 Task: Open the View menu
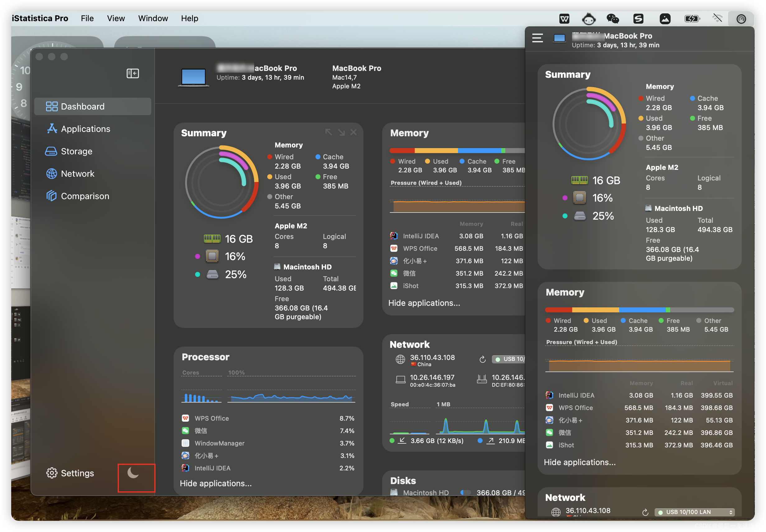[x=116, y=18]
